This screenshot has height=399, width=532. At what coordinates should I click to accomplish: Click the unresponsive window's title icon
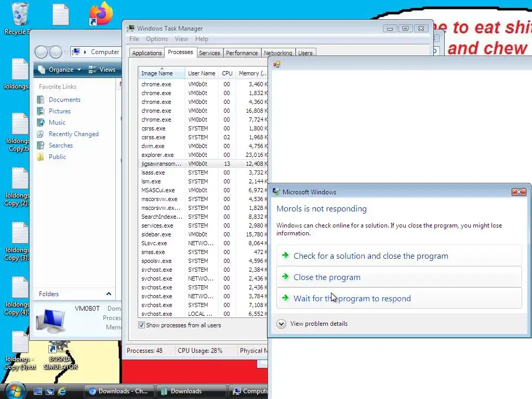(277, 64)
